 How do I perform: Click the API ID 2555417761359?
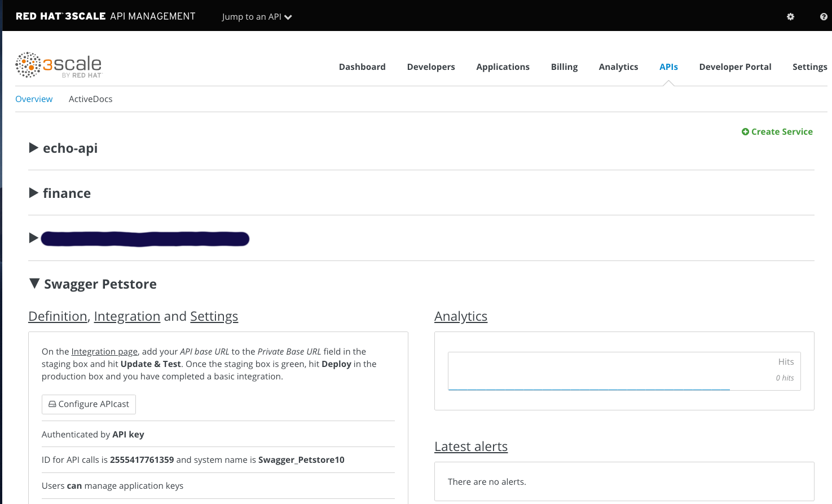(x=142, y=460)
